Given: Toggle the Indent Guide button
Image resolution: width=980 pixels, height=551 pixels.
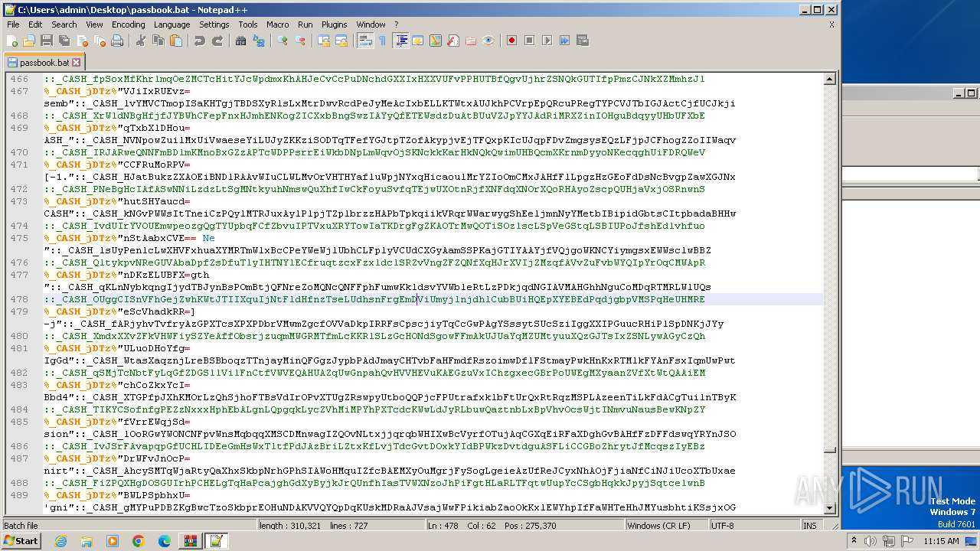Looking at the screenshot, I should (400, 41).
